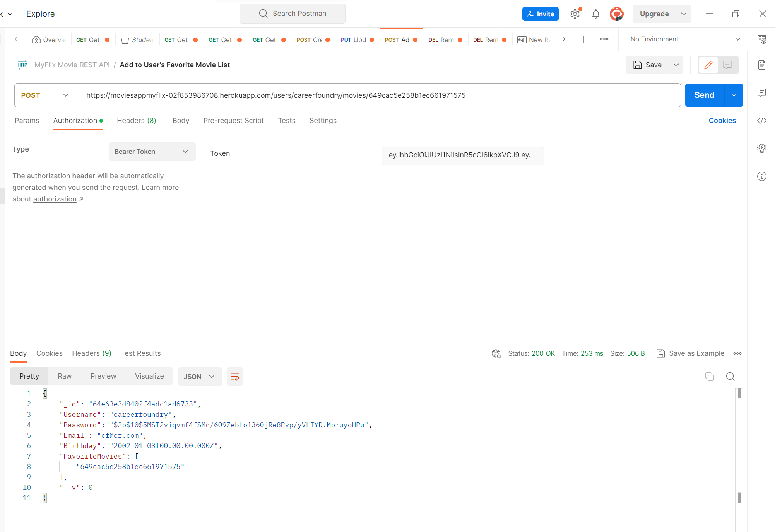Switch to the Params tab
The image size is (775, 532).
(x=27, y=121)
